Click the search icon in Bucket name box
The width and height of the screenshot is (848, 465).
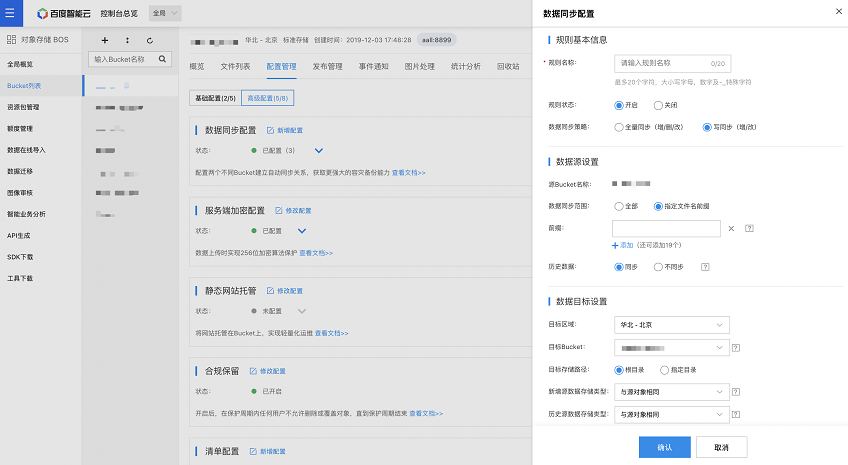(162, 59)
